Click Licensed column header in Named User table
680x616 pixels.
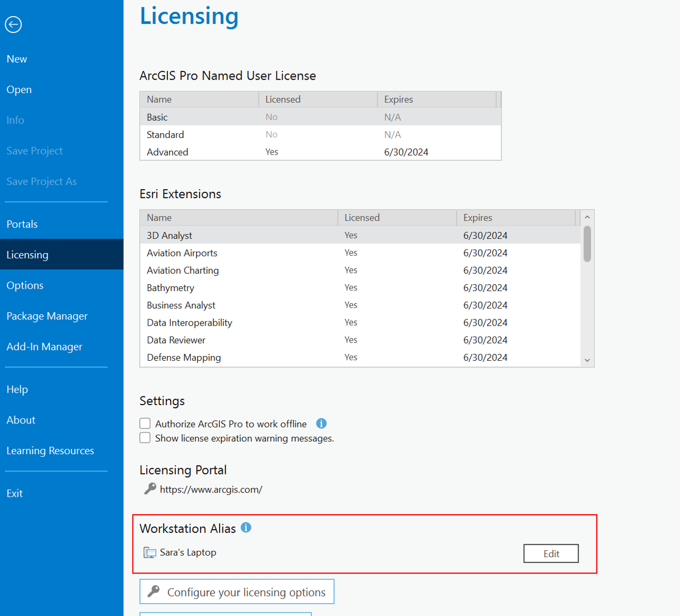[x=318, y=99]
